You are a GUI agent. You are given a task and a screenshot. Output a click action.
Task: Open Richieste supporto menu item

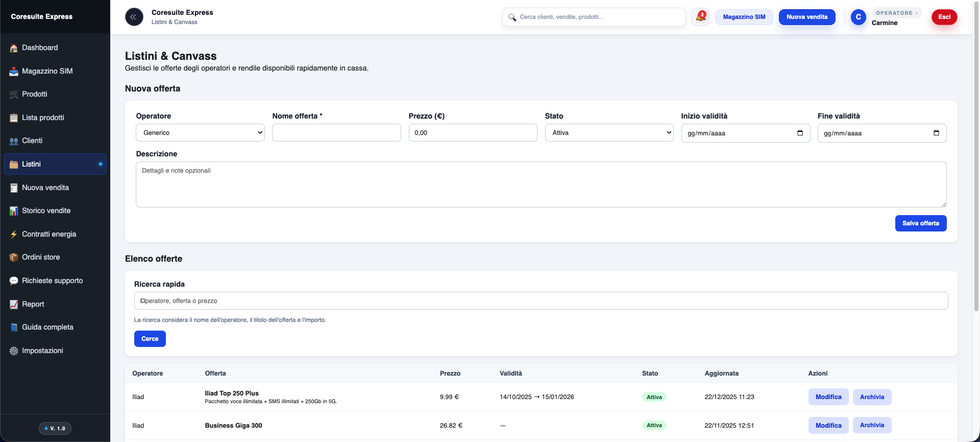pyautogui.click(x=52, y=281)
